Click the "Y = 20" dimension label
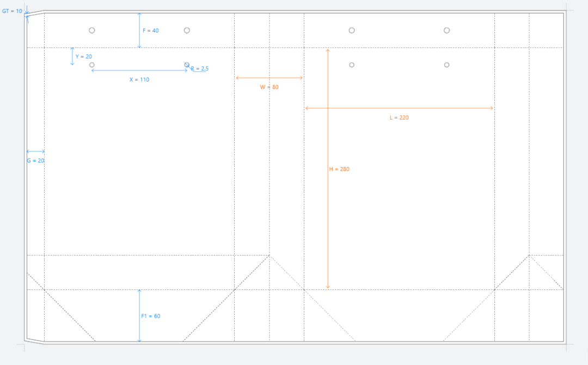The height and width of the screenshot is (365, 588). 83,57
